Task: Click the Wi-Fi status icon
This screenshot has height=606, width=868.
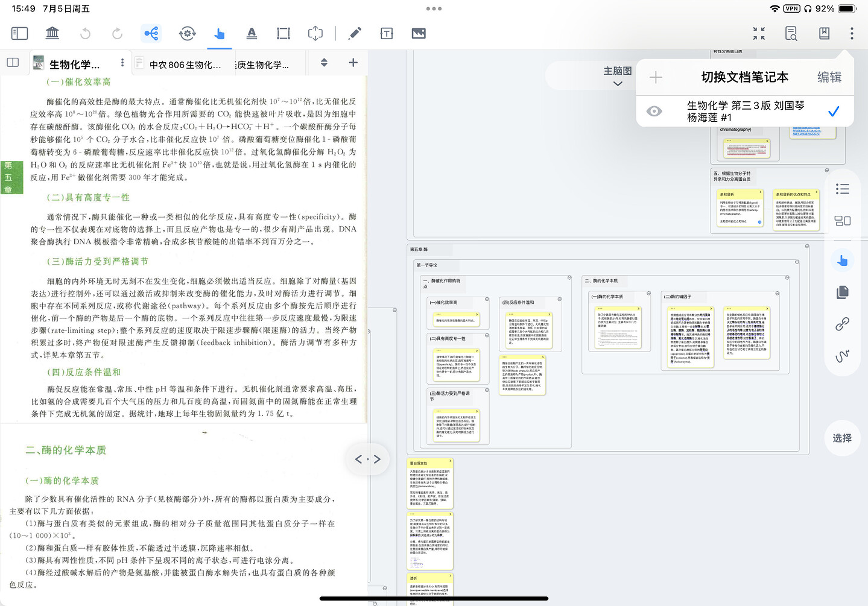Action: (x=775, y=8)
